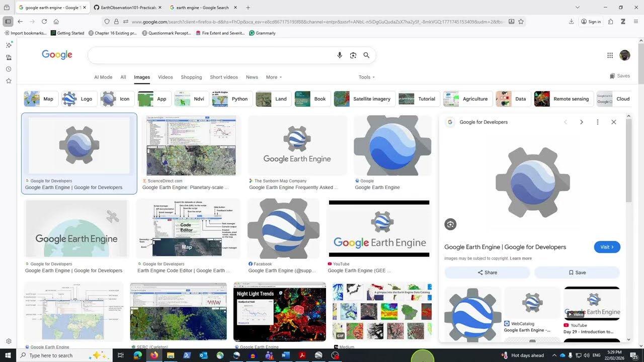Open Task View on taskbar
This screenshot has width=644, height=362.
coord(121,355)
